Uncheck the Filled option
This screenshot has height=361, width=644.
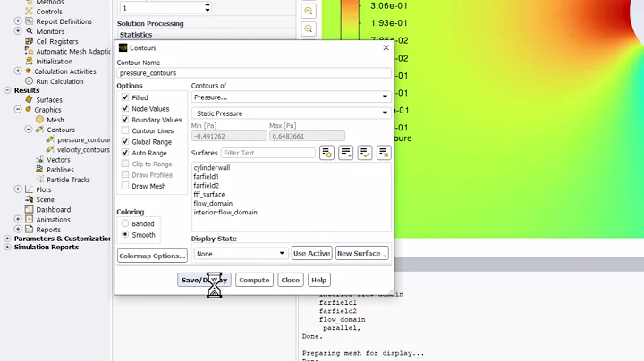click(x=125, y=97)
